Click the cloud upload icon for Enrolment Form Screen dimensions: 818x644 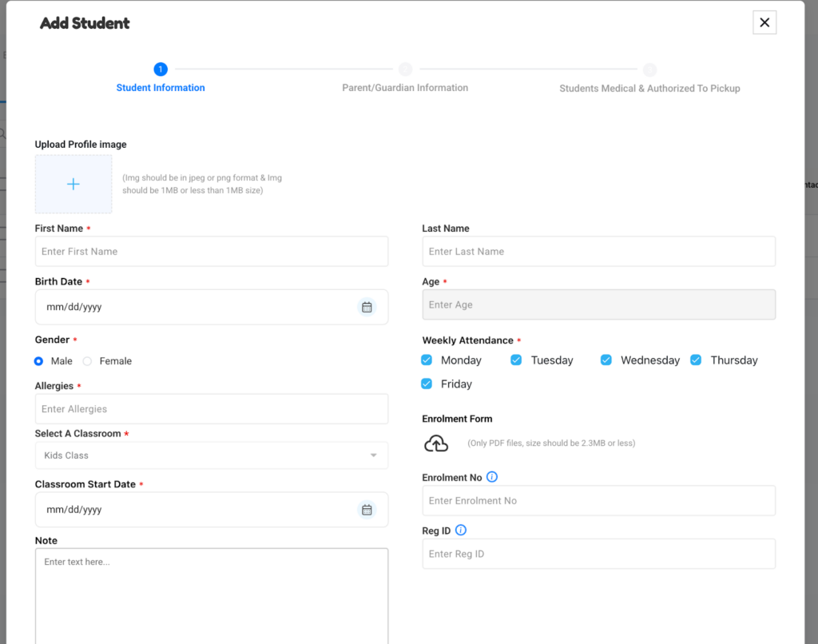point(436,443)
